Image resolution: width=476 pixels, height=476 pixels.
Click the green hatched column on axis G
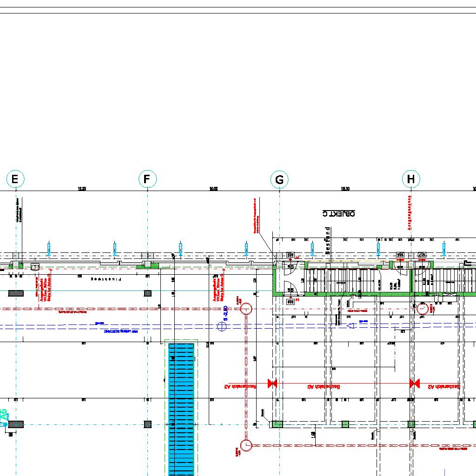click(x=277, y=424)
